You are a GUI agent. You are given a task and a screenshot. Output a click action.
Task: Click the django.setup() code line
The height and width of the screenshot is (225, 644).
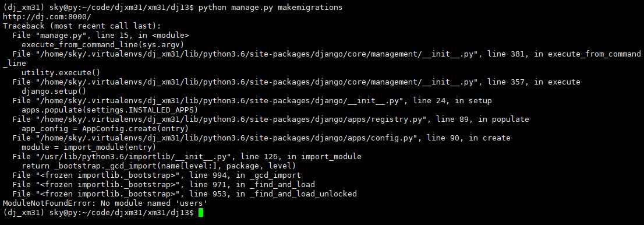pos(54,92)
